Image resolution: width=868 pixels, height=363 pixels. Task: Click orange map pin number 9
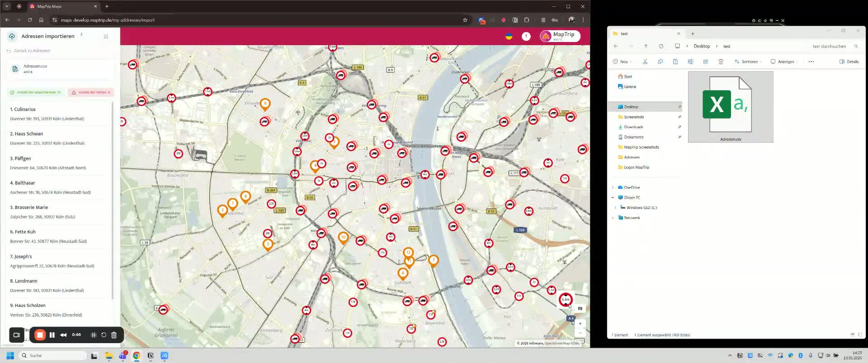265,105
